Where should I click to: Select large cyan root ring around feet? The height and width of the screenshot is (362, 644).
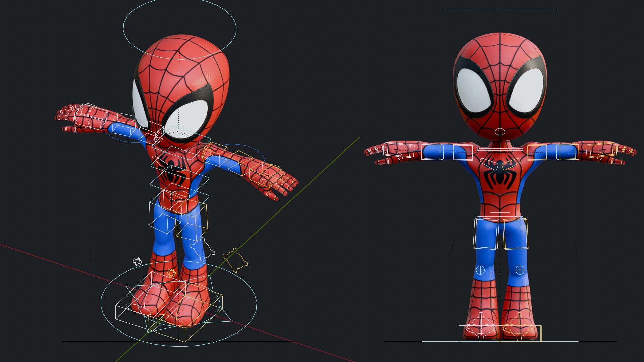click(x=179, y=304)
